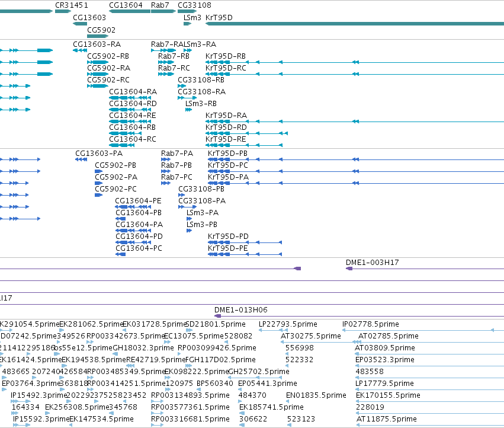
Task: Click the DME1-003H17 clone label
Action: tap(372, 263)
